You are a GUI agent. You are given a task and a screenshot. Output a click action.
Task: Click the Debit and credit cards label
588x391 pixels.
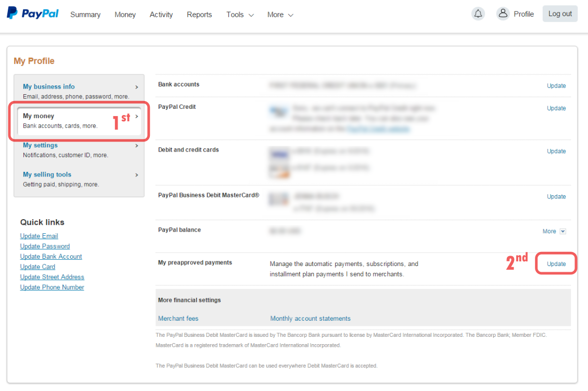(x=188, y=150)
